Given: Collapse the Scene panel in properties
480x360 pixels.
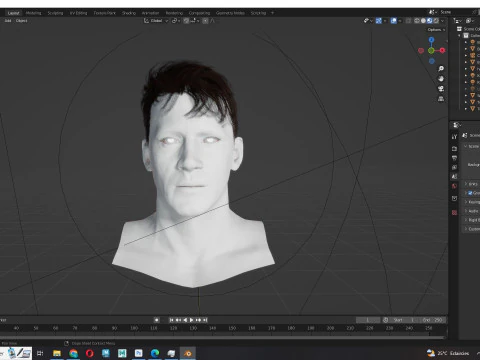Looking at the screenshot, I should (x=466, y=146).
